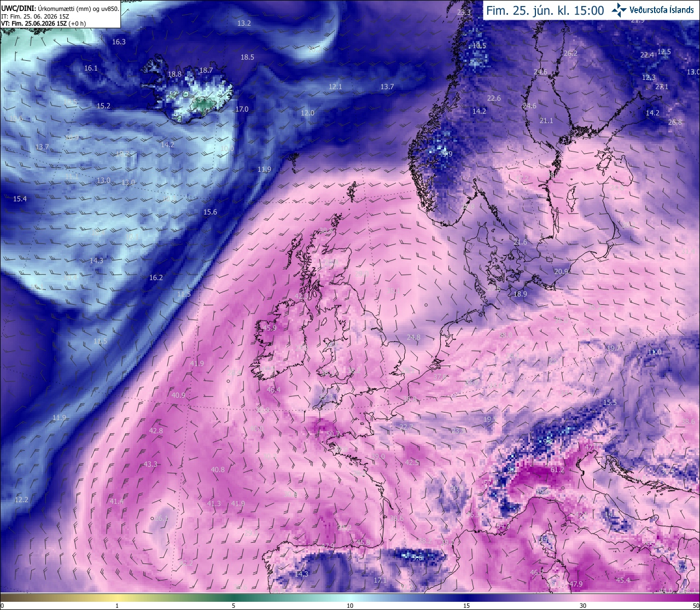Click the 18.8 value over western Iceland

click(174, 74)
